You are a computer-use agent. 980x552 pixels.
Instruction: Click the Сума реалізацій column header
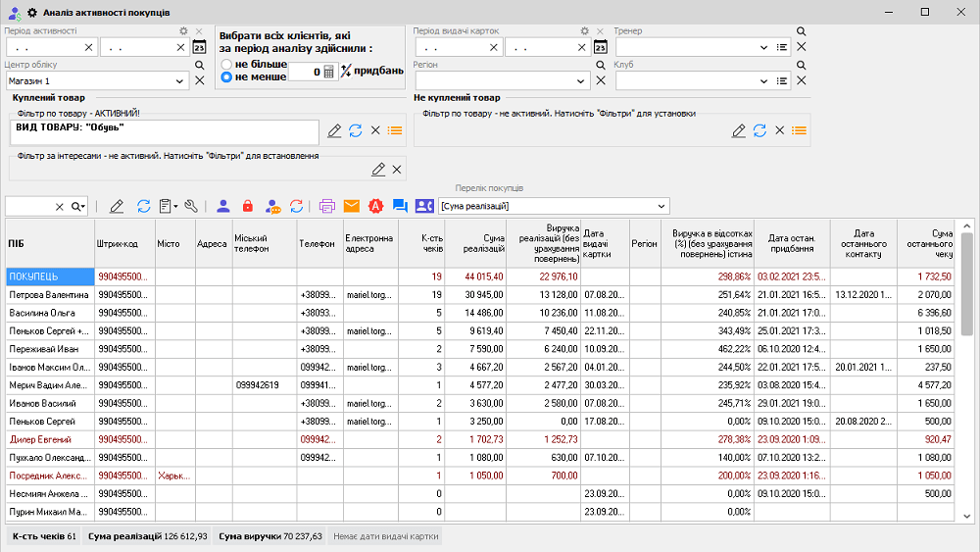click(480, 243)
